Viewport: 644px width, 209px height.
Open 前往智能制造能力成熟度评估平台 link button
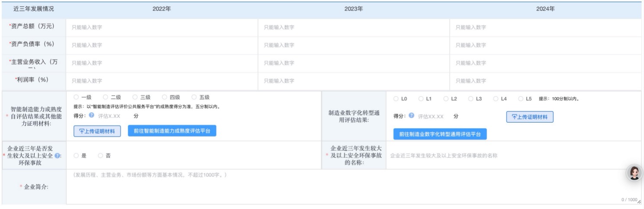(172, 131)
